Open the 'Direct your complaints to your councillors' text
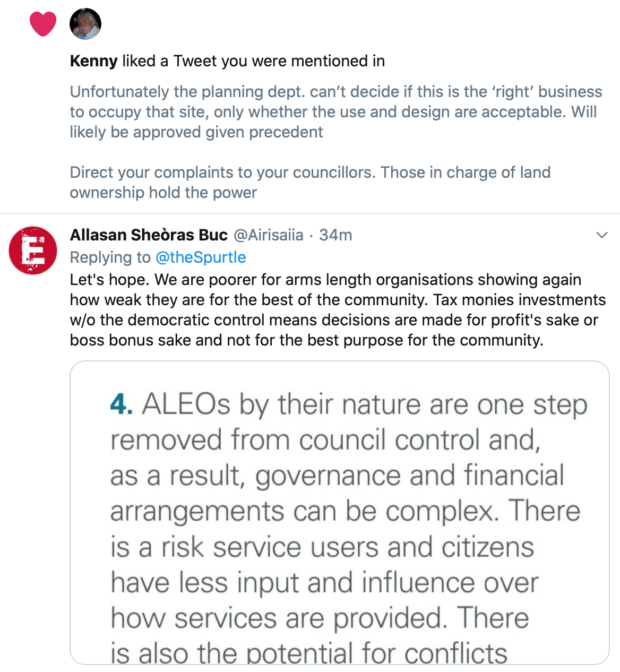The height and width of the screenshot is (672, 620). tap(223, 173)
